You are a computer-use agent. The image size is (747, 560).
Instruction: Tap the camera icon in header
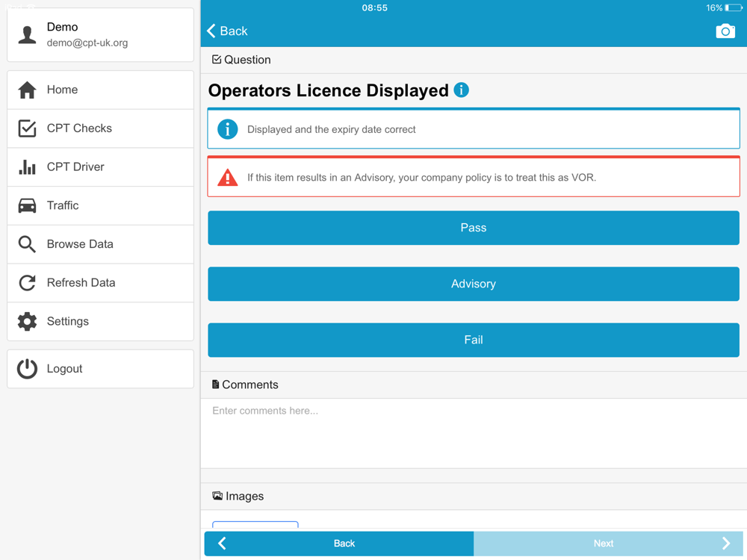click(725, 31)
